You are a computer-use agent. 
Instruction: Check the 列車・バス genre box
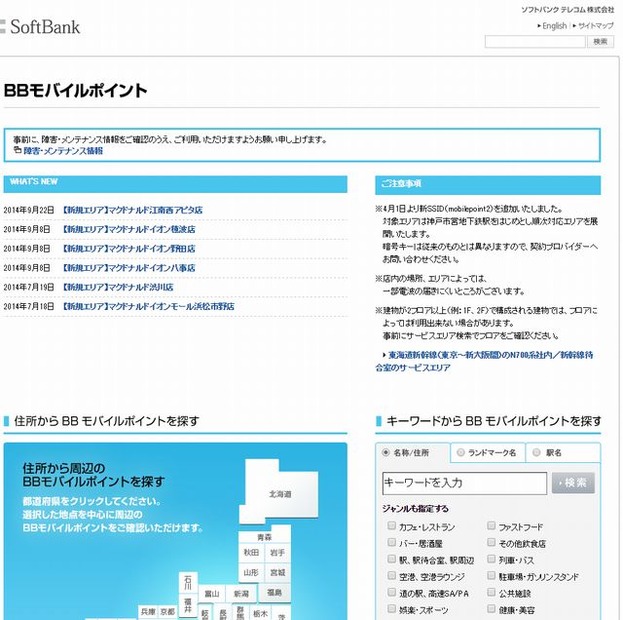[x=491, y=559]
